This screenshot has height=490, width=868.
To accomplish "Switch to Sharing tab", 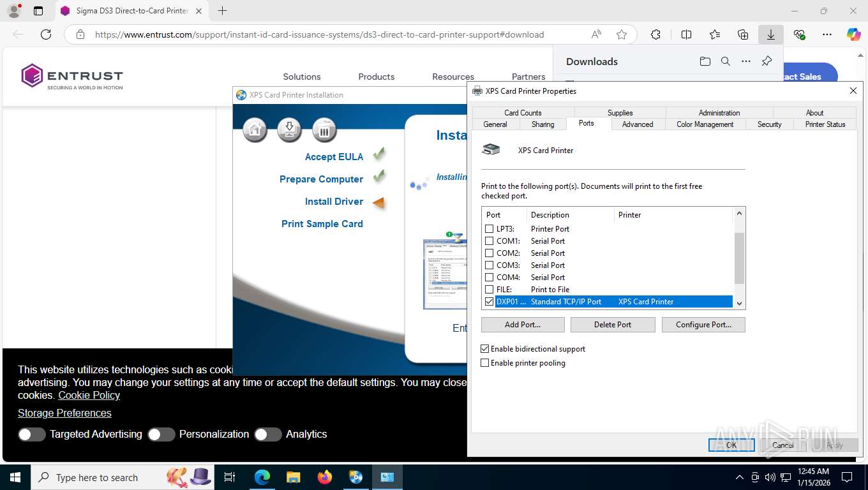I will pos(543,124).
